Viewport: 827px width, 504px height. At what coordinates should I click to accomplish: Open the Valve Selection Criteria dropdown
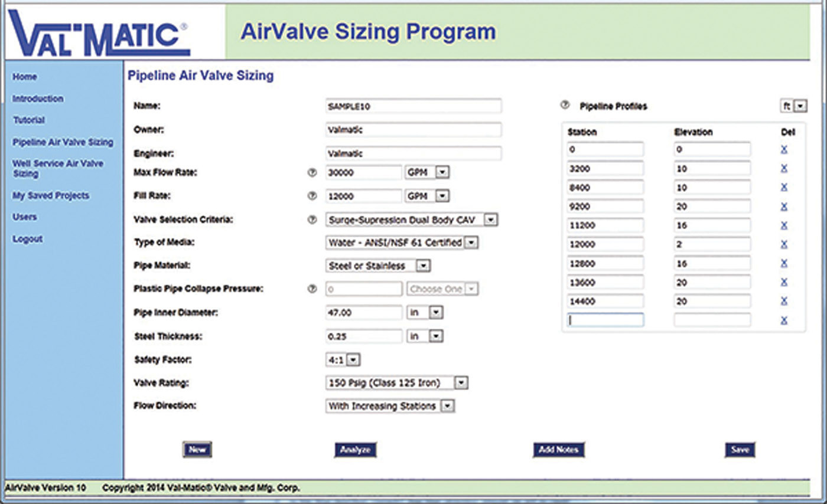click(x=412, y=220)
